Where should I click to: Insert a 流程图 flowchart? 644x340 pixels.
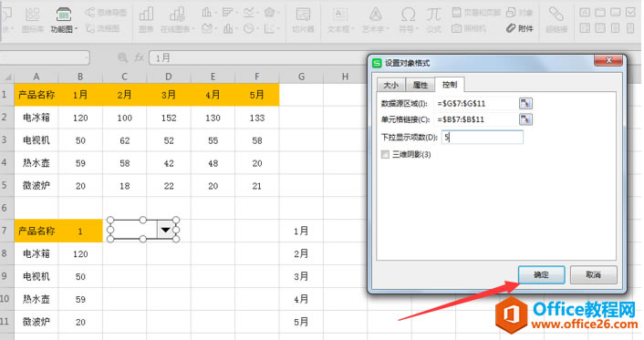(103, 28)
